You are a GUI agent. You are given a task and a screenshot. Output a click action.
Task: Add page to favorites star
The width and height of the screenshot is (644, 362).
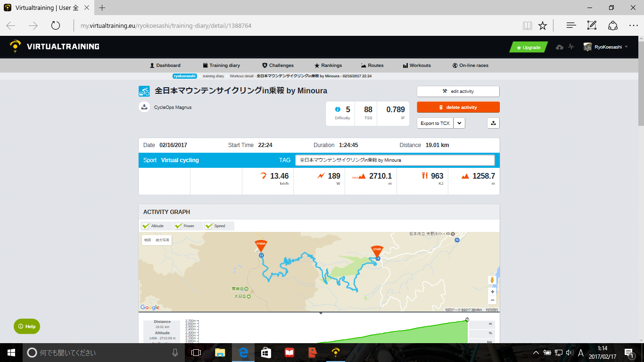(x=543, y=25)
